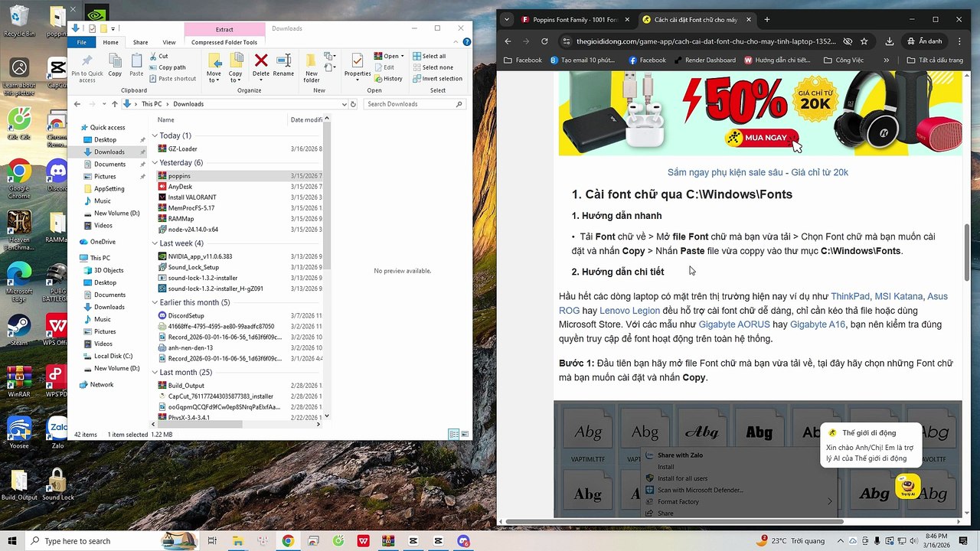The image size is (980, 551).
Task: Open Discord desktop shortcut
Action: [x=56, y=175]
